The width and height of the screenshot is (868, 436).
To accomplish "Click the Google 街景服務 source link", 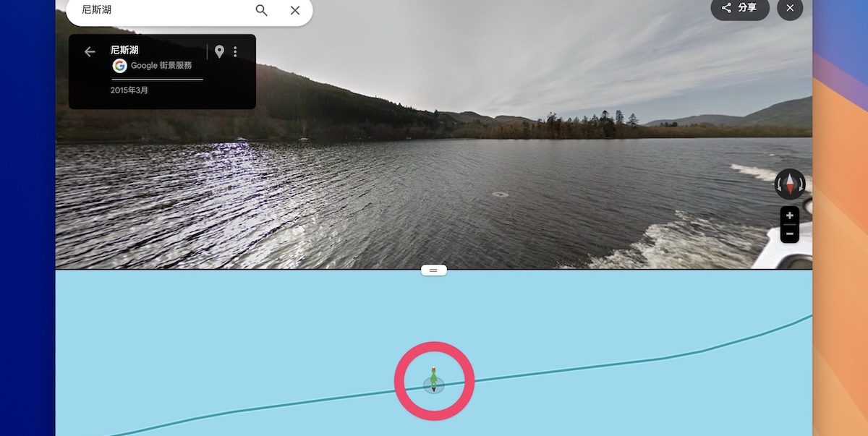I will [x=161, y=66].
